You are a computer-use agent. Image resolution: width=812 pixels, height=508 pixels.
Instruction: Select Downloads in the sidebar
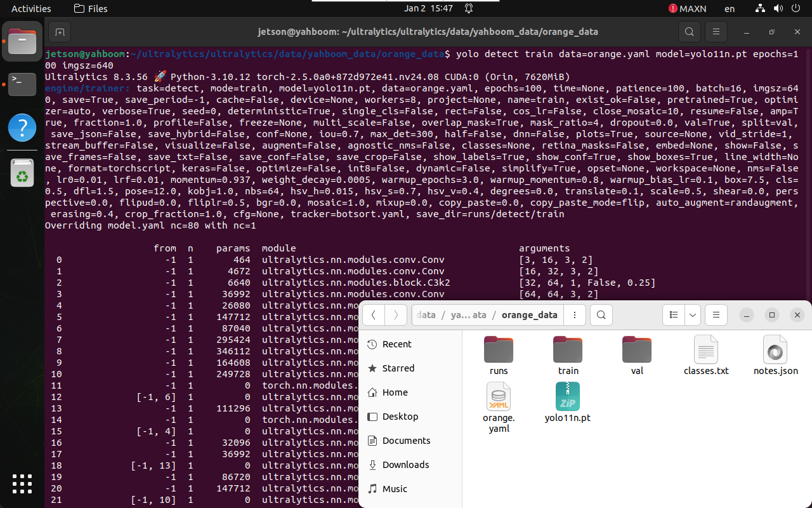(405, 465)
